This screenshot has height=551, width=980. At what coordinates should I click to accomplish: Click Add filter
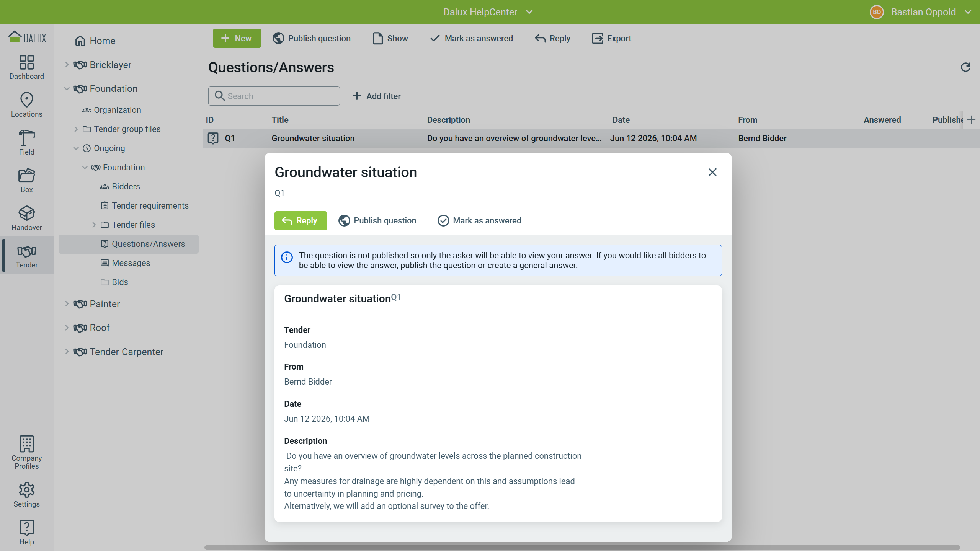coord(377,96)
